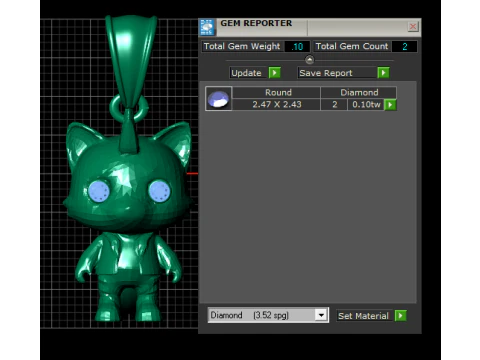Click the green arrow next to Update
This screenshot has height=360, width=480.
(x=275, y=73)
